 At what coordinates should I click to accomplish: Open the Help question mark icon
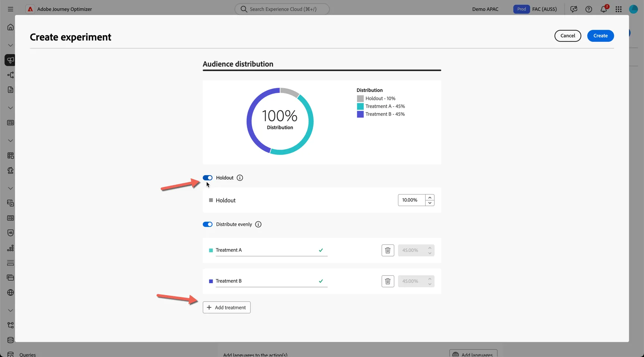[x=589, y=9]
